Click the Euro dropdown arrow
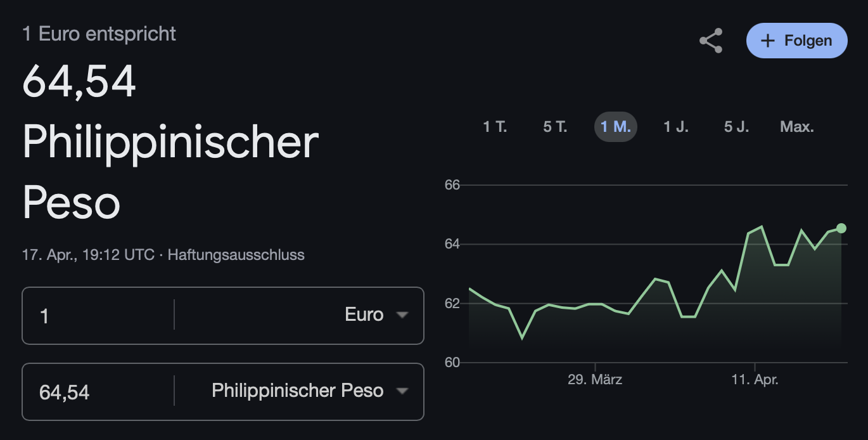This screenshot has width=868, height=440. point(402,315)
